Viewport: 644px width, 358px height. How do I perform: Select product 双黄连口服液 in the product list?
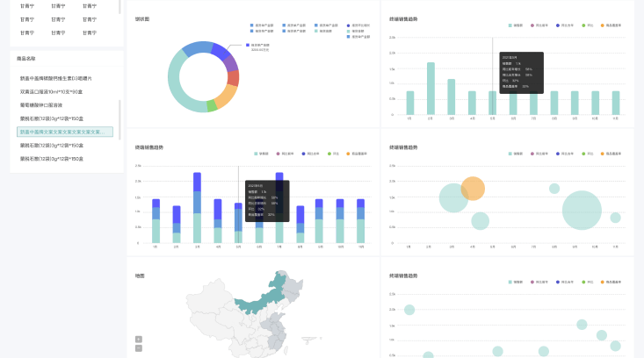pyautogui.click(x=51, y=91)
